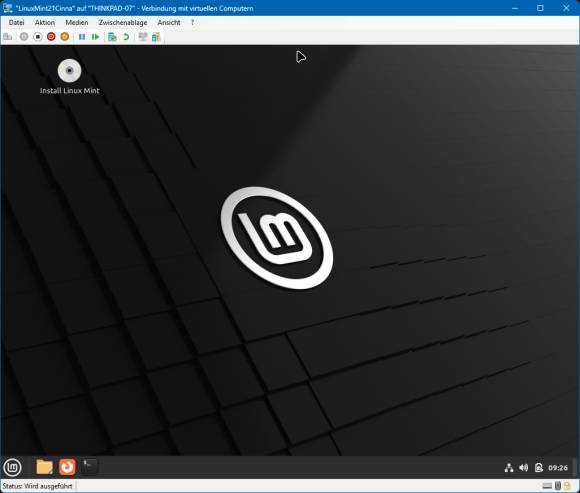
Task: Open the Zwischenablage menu
Action: point(123,23)
